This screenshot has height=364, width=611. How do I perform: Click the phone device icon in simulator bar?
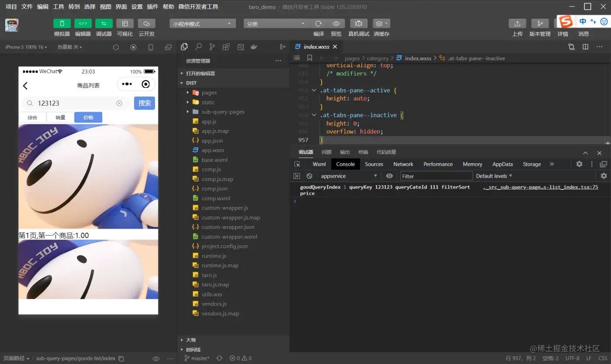tap(151, 47)
